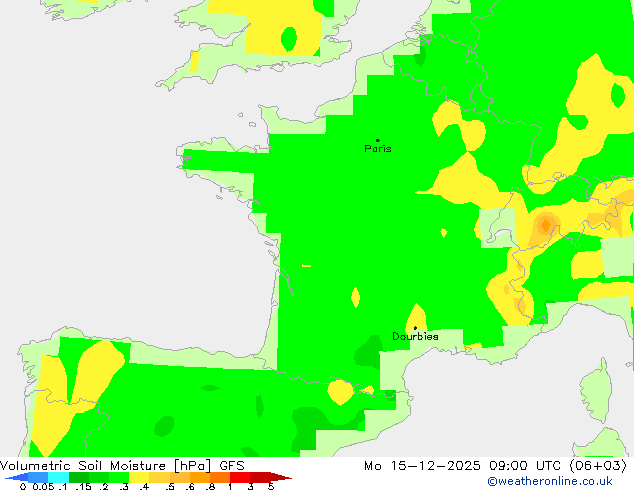Pick the dark green legend swatch between .1 and .15
Viewport: 634px width, 490px height.
pos(79,477)
